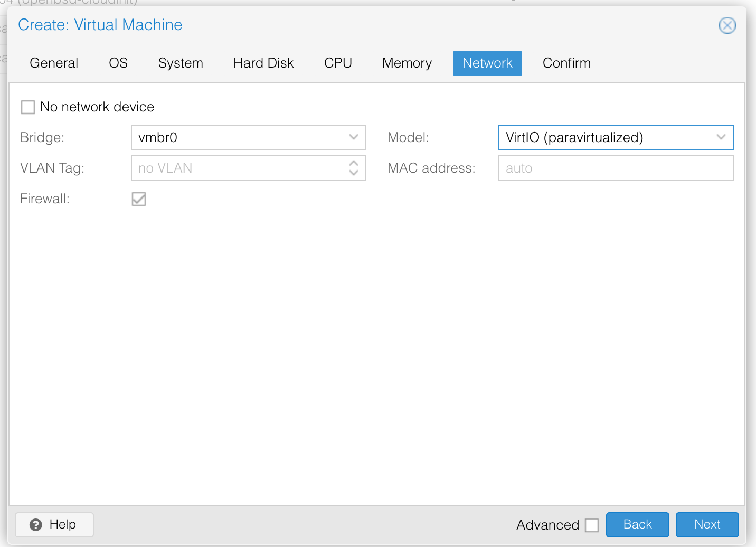Switch to the Memory tab

click(407, 63)
